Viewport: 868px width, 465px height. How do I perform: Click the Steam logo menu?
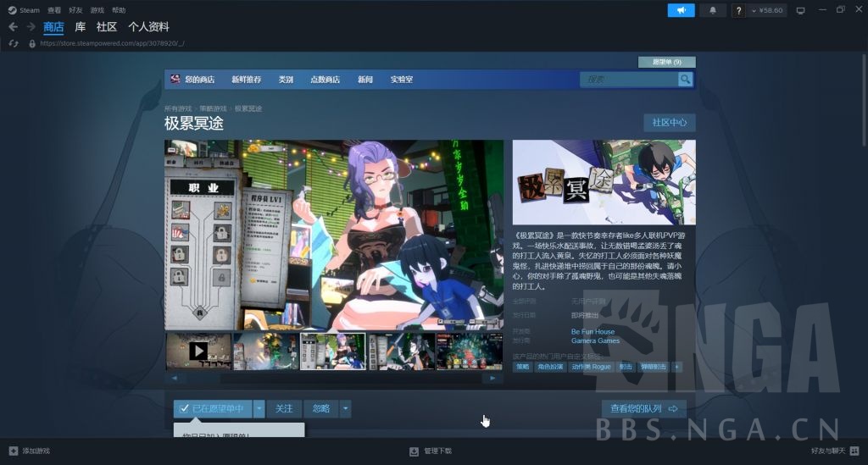point(24,10)
